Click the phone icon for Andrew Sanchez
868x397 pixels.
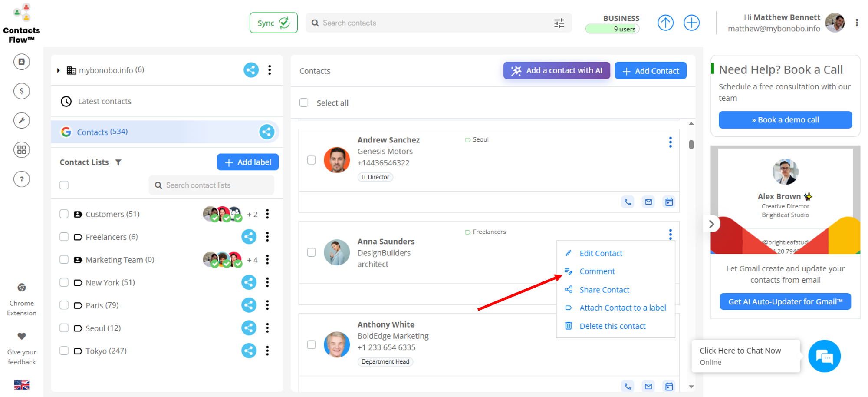628,202
